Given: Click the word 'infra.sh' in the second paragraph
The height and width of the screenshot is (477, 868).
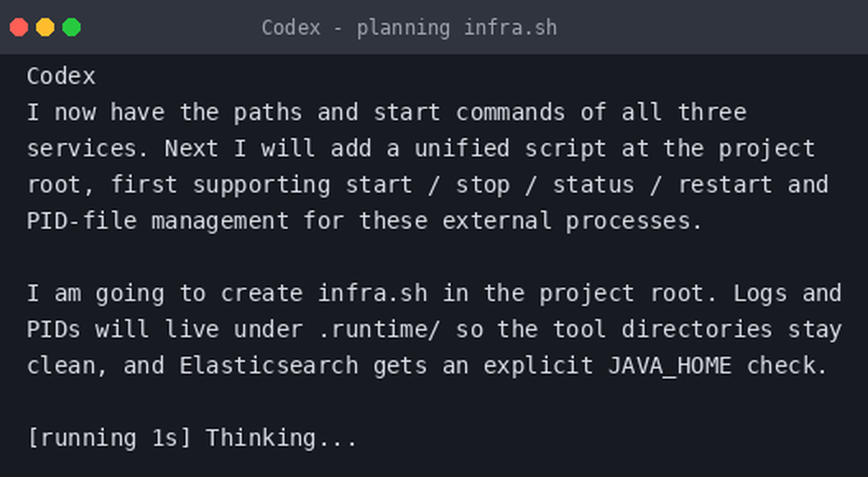Looking at the screenshot, I should pyautogui.click(x=372, y=293).
